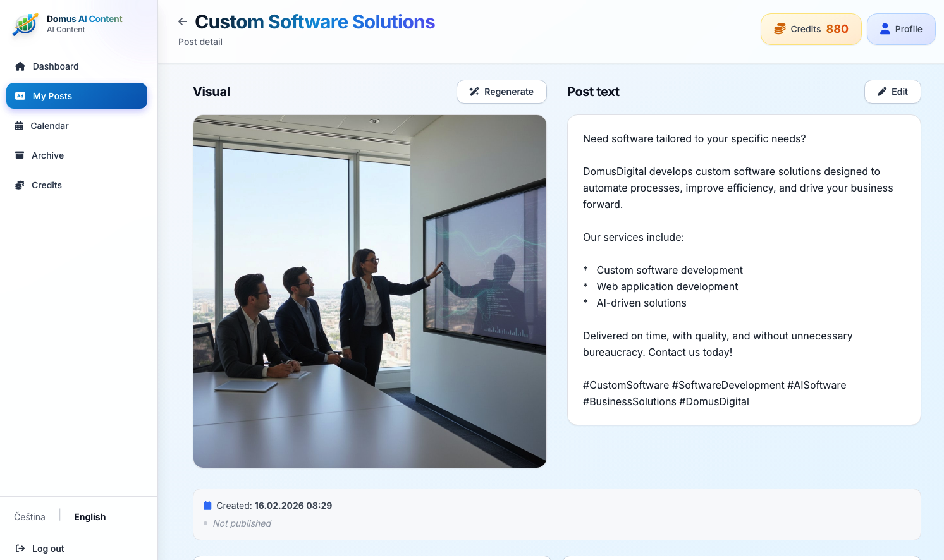This screenshot has height=560, width=944.
Task: Select the Credits coins icon in the sidebar
Action: coord(20,185)
